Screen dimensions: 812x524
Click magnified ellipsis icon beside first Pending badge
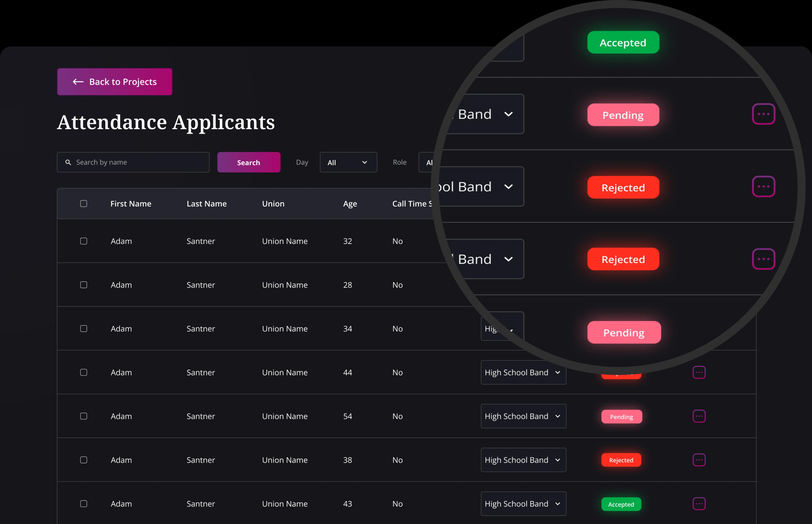click(763, 114)
